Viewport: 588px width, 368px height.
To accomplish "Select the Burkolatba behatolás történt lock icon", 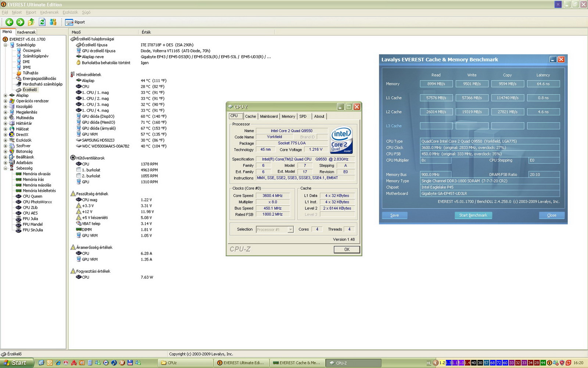I will (78, 63).
